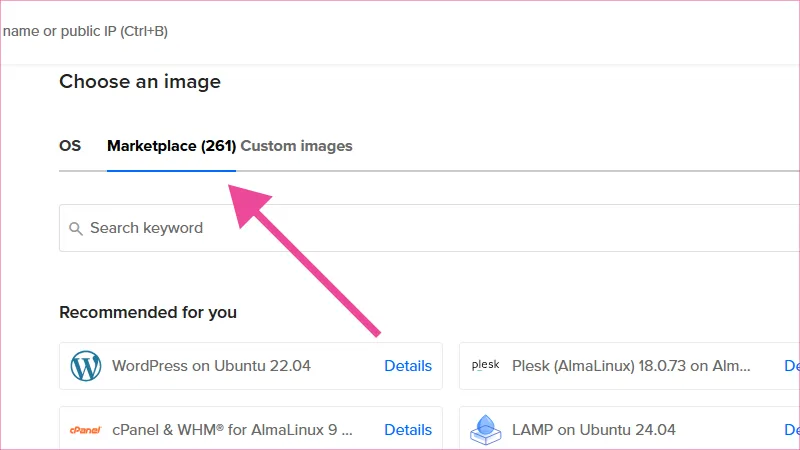View Details link for LAMP on Ubuntu 24.04

(x=792, y=430)
